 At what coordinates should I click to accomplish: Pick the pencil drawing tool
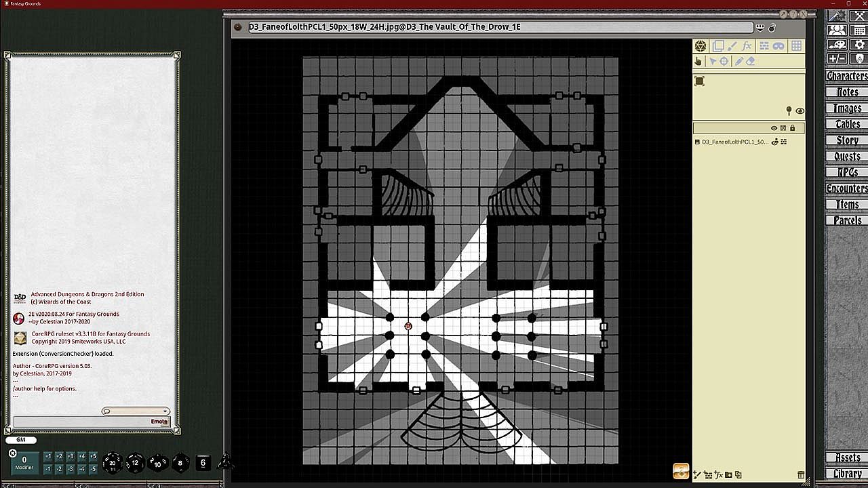[x=739, y=62]
